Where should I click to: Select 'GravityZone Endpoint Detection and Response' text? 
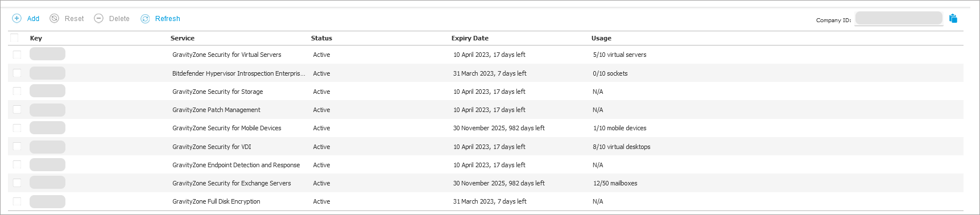click(x=236, y=165)
